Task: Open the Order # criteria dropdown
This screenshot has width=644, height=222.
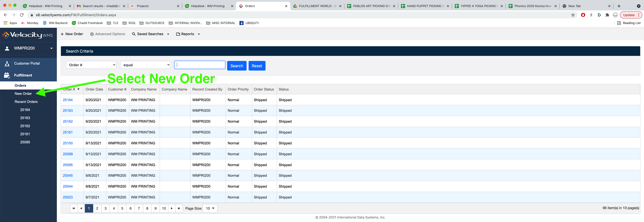Action: click(91, 65)
